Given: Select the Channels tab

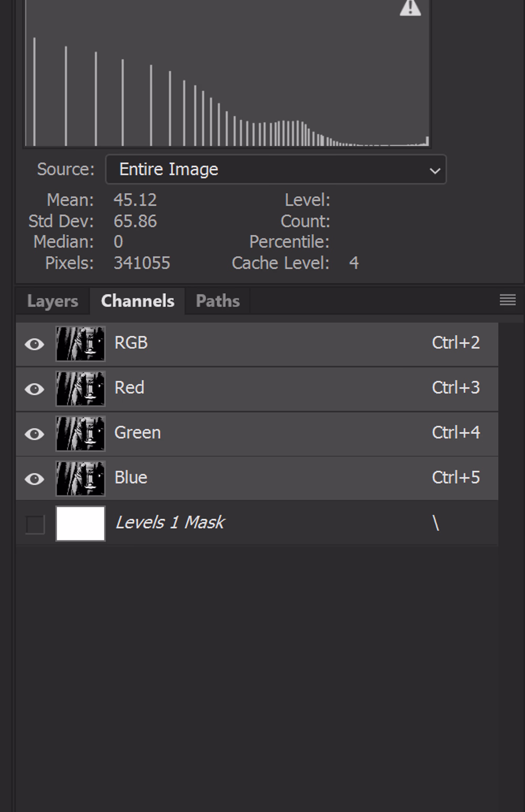Looking at the screenshot, I should pyautogui.click(x=138, y=301).
